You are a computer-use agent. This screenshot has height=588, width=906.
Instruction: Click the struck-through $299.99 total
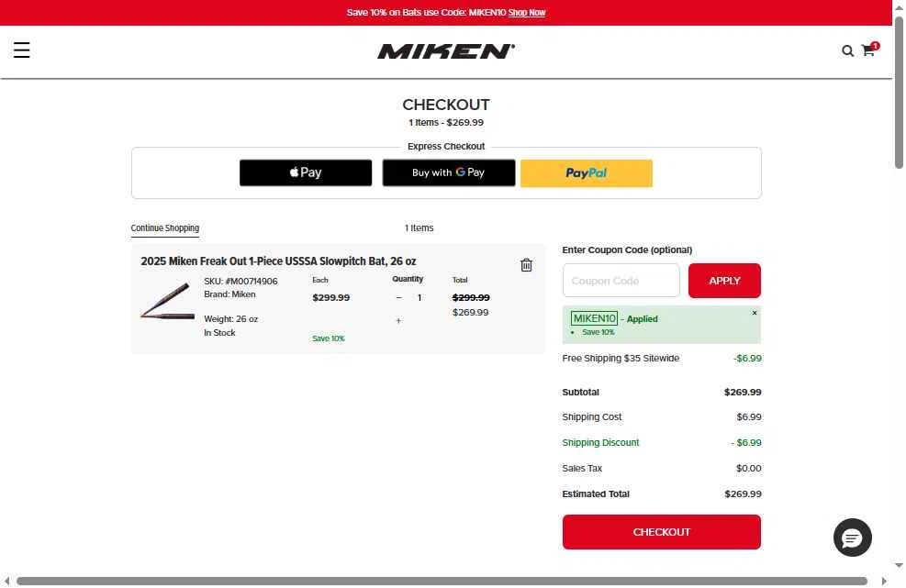coord(470,297)
